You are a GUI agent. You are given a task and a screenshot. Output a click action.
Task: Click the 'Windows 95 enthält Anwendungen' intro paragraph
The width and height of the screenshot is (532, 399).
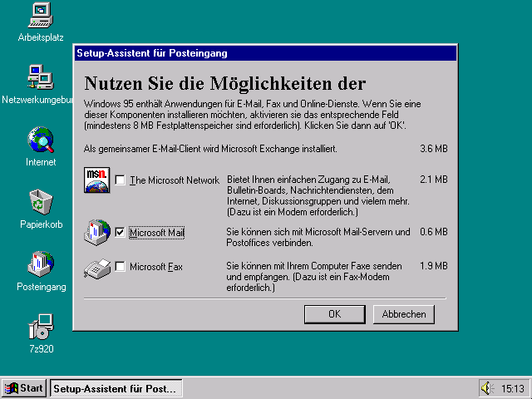[x=253, y=115]
